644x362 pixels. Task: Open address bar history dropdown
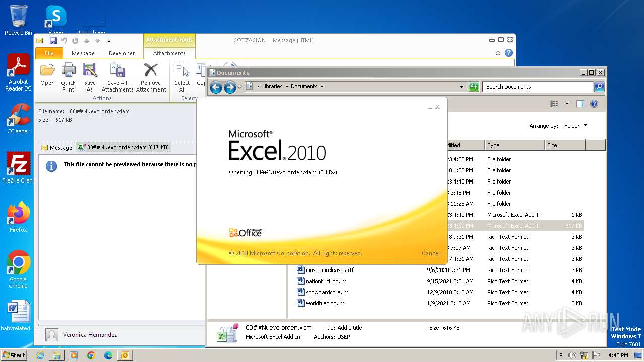(461, 86)
